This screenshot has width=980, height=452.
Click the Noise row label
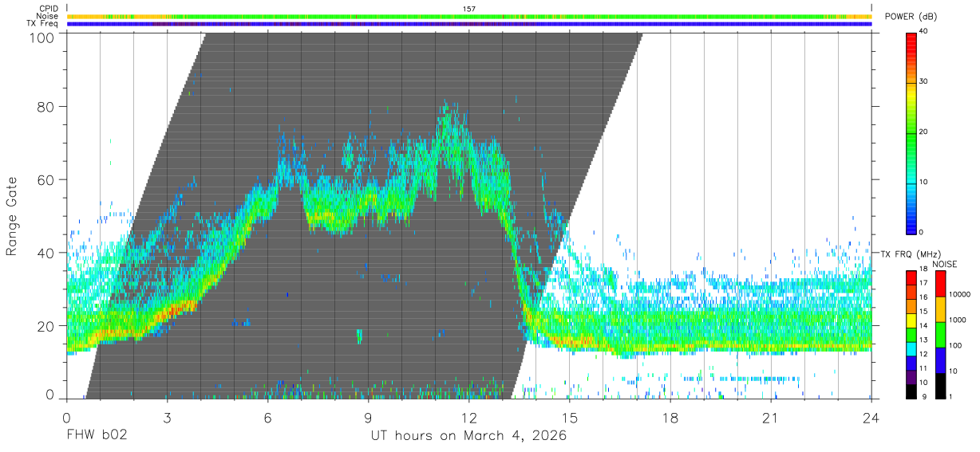(48, 16)
